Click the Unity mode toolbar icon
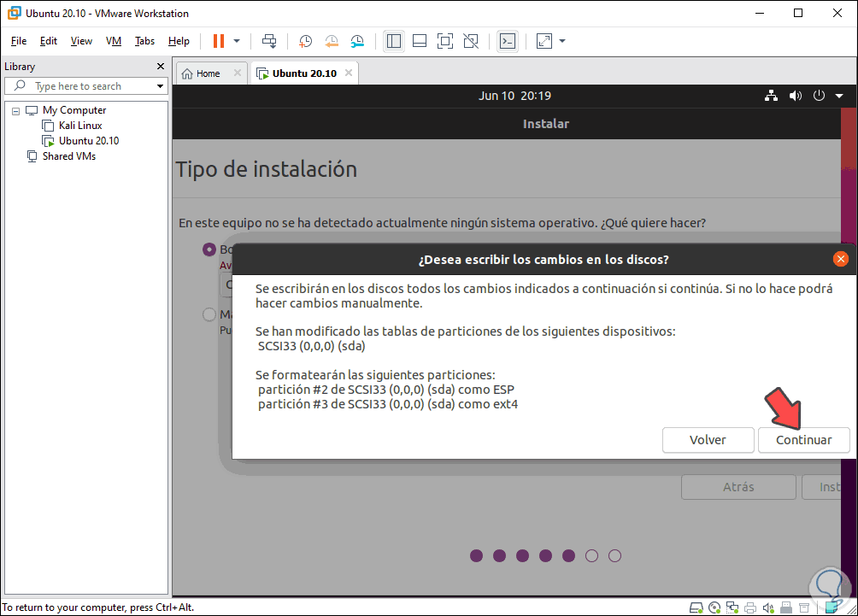Screen dimensions: 858x616 [471, 41]
